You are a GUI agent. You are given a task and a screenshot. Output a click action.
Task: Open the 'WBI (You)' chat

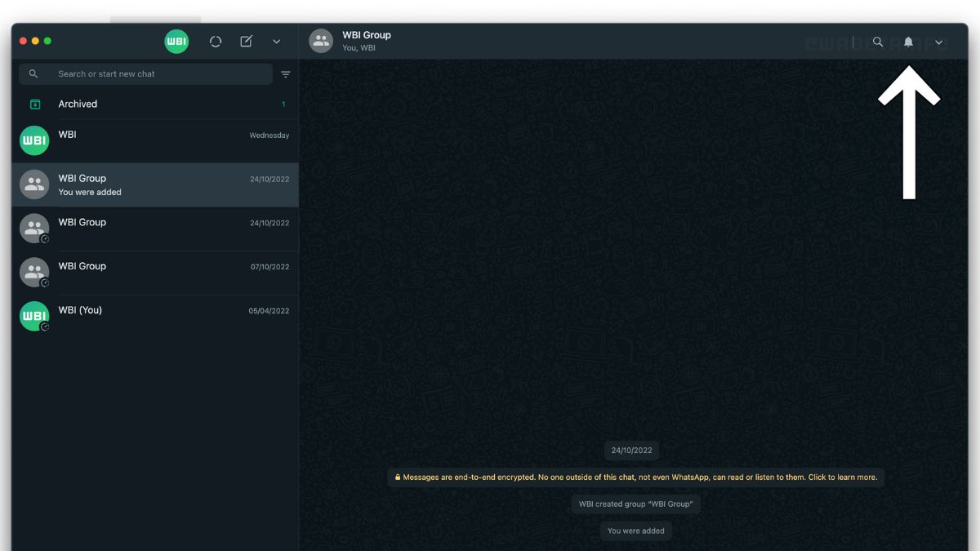point(155,317)
